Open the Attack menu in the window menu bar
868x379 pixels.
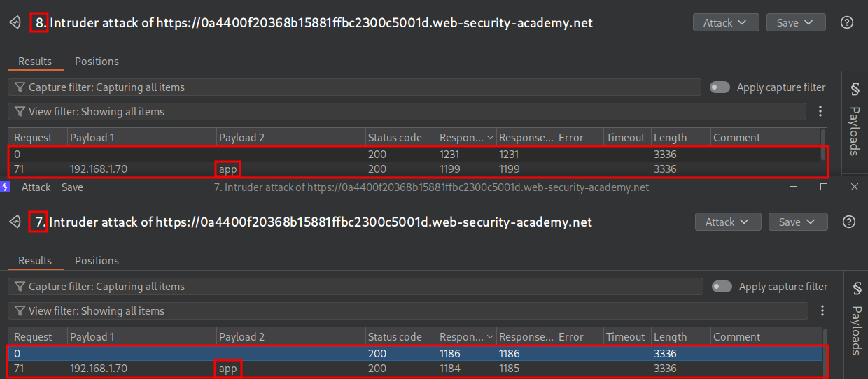pos(36,187)
